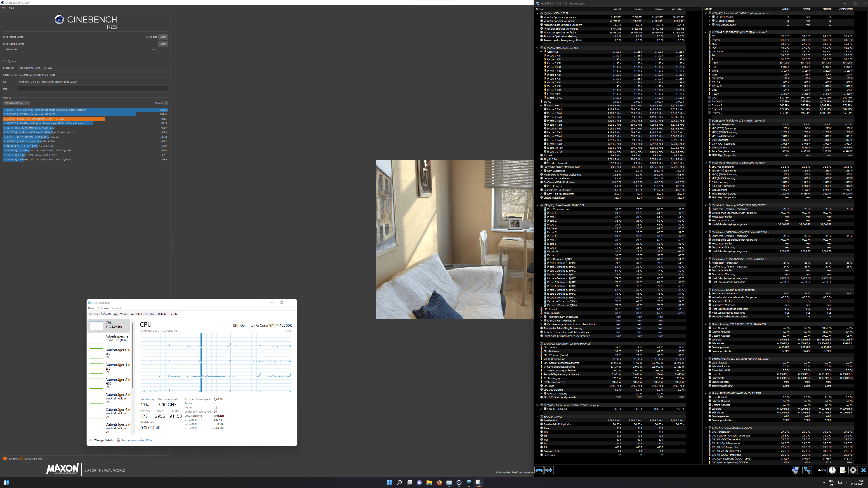Image resolution: width=868 pixels, height=488 pixels.
Task: Open Task Manager Optionen menu
Action: 103,308
